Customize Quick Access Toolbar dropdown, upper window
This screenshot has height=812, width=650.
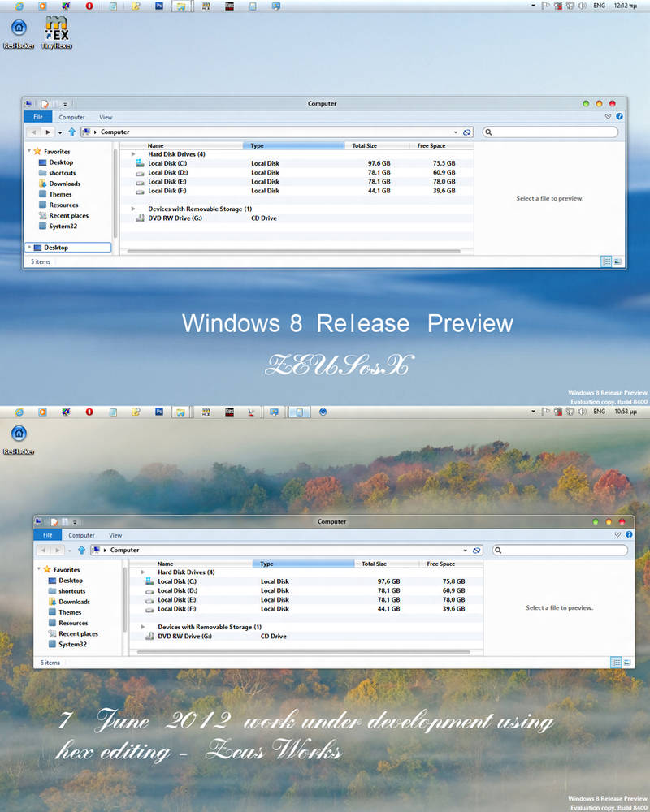pyautogui.click(x=65, y=104)
